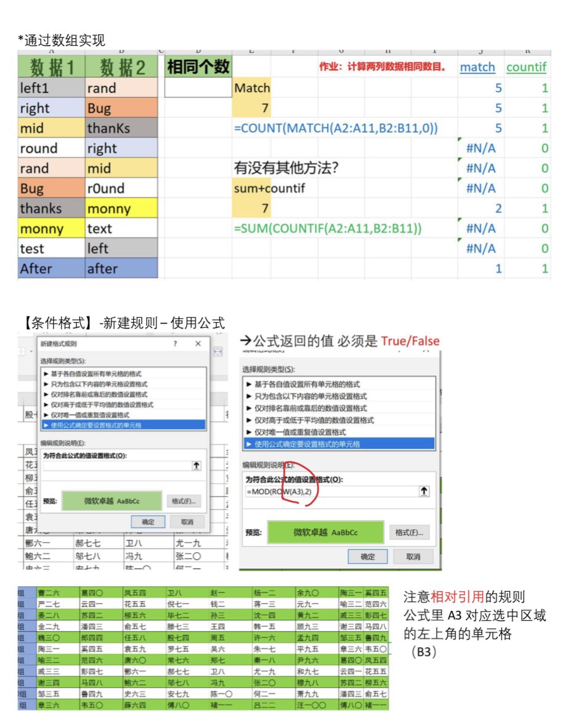
Task: Click the gray cell containing thanks
Action: (x=52, y=209)
